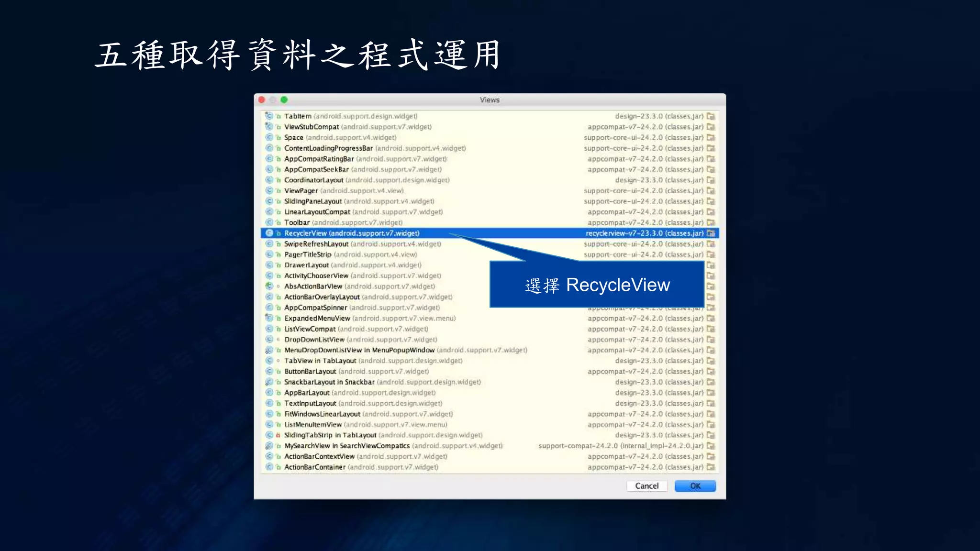Select MenuDropDownListView in MenuPopupWindow row
Image resolution: width=980 pixels, height=551 pixels.
490,350
